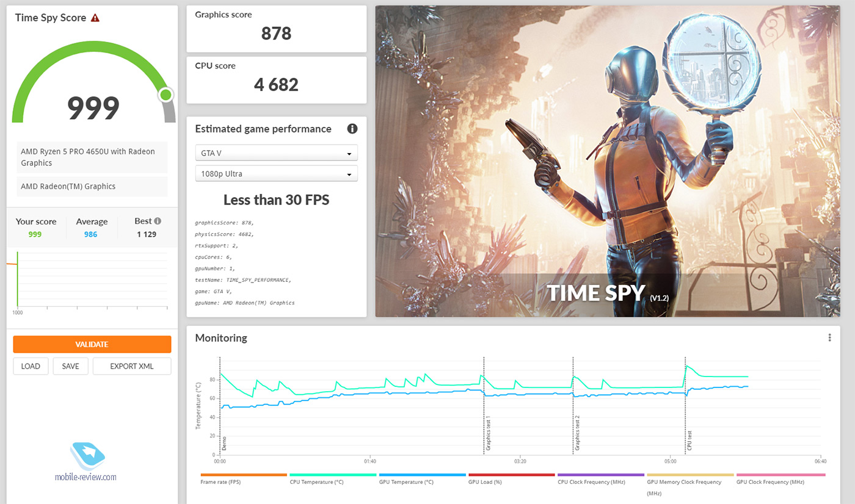Click the orange VALIDATE button
Image resolution: width=855 pixels, height=504 pixels.
[x=92, y=344]
